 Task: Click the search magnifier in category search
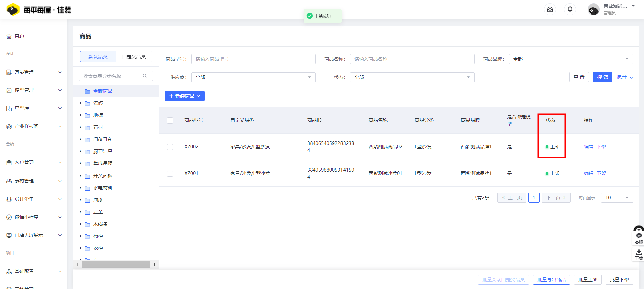click(x=145, y=76)
